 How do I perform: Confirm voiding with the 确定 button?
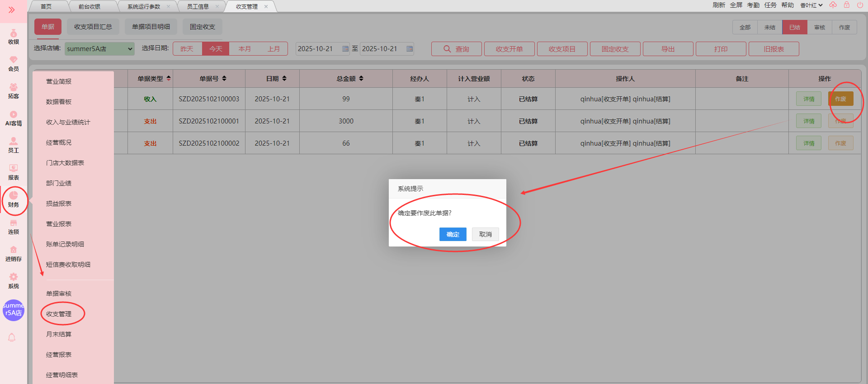coord(453,234)
